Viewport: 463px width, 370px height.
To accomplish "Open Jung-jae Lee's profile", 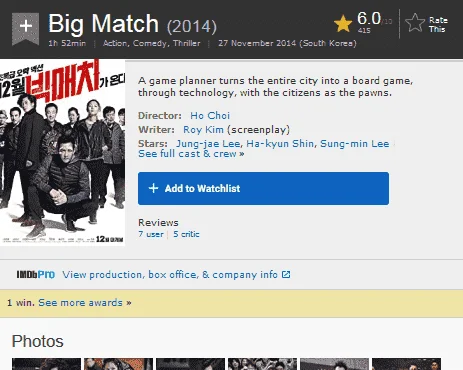I will point(208,144).
